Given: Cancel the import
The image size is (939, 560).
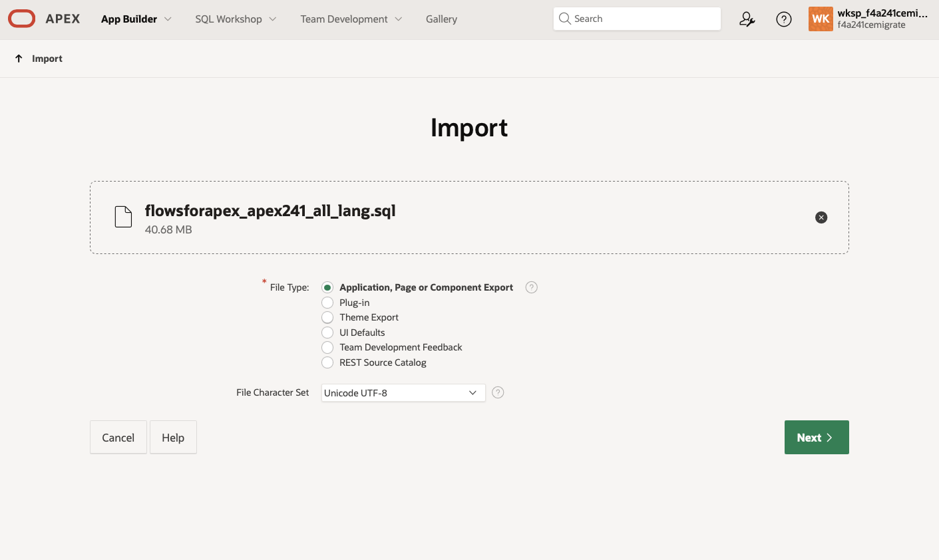Looking at the screenshot, I should (118, 437).
